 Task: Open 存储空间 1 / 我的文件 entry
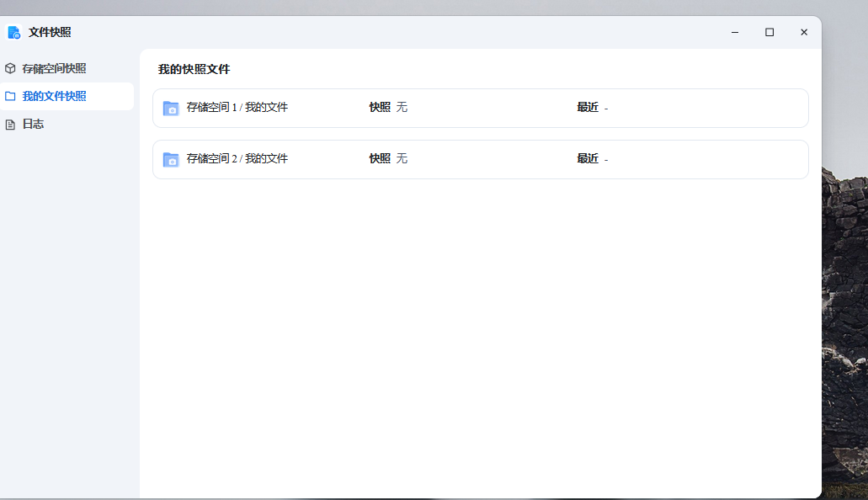pos(481,108)
